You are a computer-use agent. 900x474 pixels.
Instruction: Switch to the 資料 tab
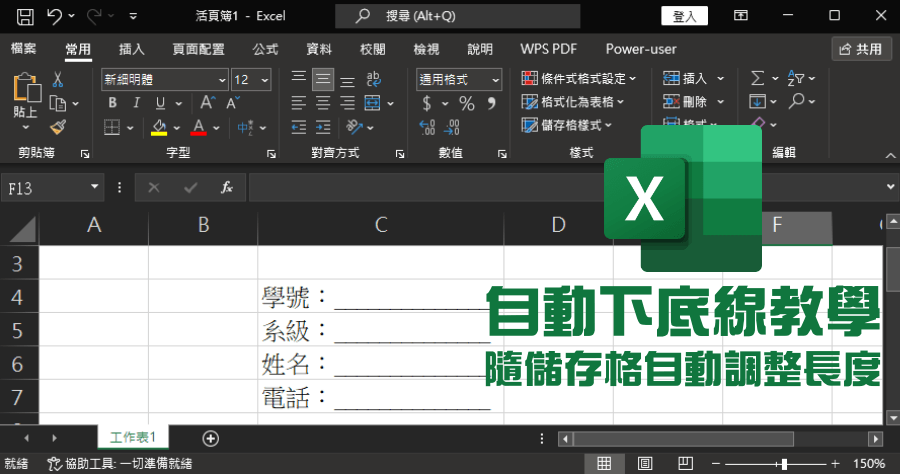[x=319, y=49]
